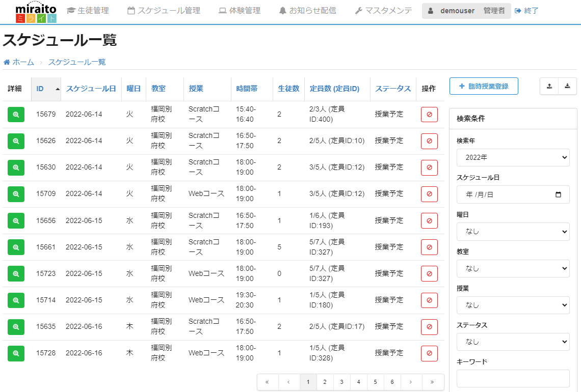Open the スケジュール管理 menu
The image size is (581, 392).
[x=164, y=11]
